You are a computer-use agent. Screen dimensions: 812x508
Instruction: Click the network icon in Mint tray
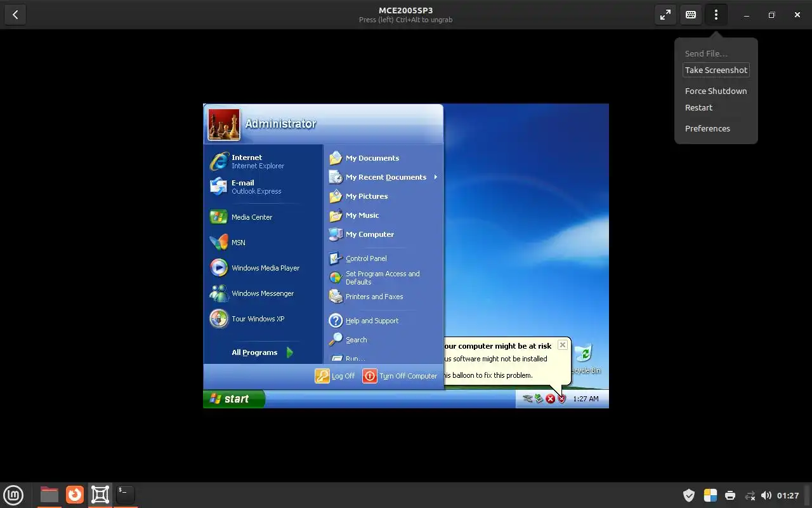(x=750, y=495)
